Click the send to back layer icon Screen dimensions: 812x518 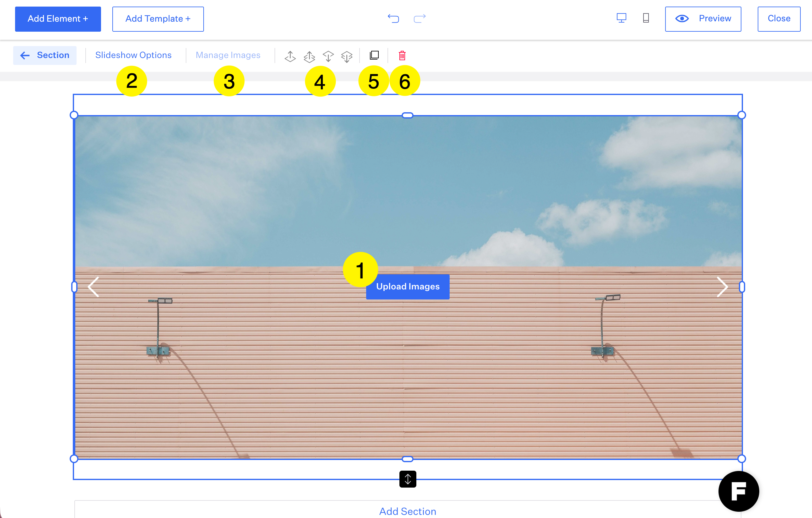[x=347, y=56]
